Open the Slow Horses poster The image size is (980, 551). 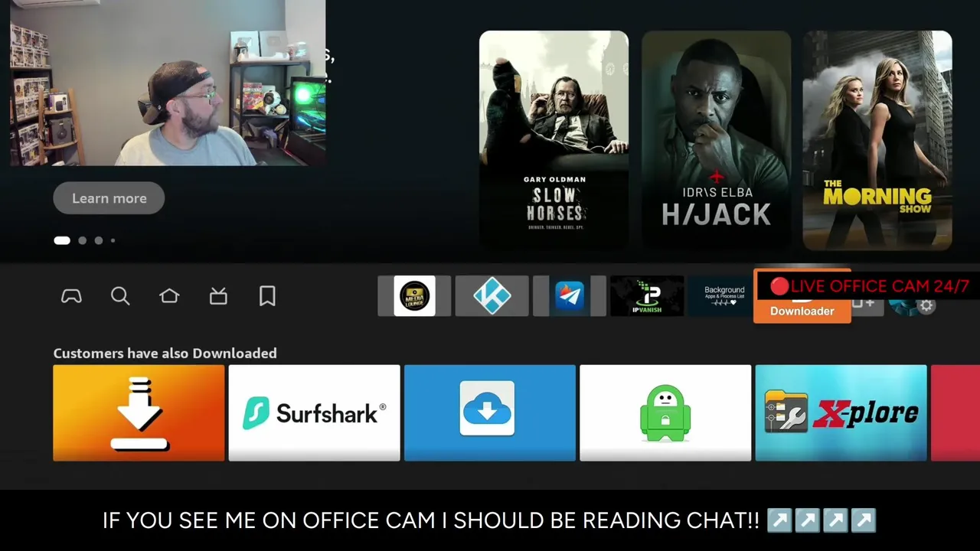(x=554, y=140)
